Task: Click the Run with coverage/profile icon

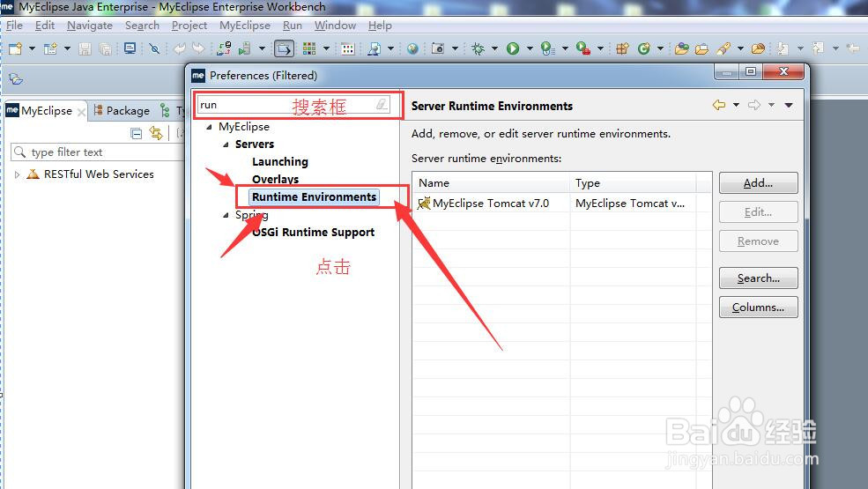Action: click(x=547, y=48)
